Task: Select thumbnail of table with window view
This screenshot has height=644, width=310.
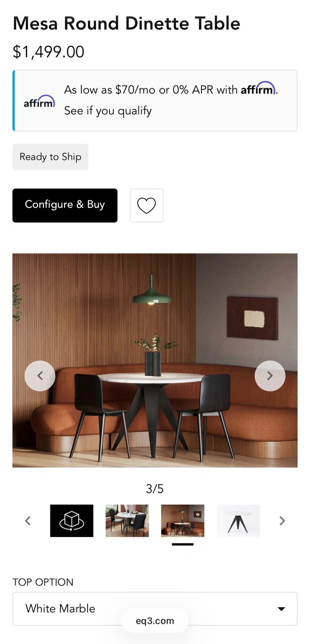Action: [x=127, y=521]
